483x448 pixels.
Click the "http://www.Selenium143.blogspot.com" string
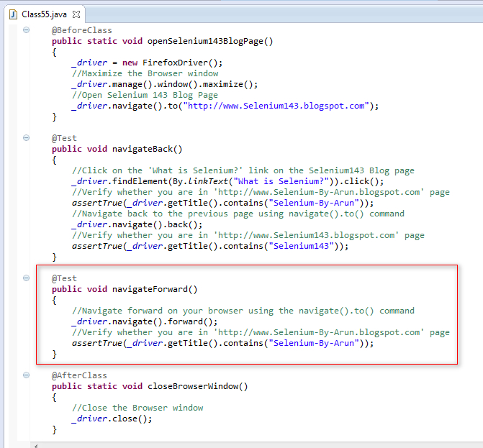coord(276,106)
